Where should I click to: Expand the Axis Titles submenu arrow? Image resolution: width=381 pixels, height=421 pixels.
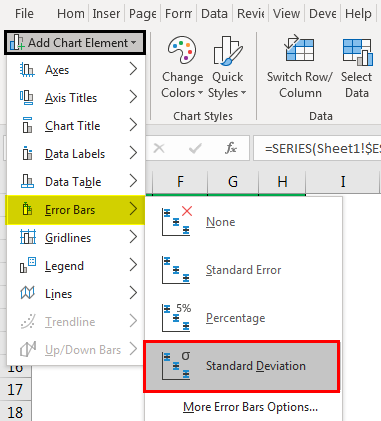133,97
